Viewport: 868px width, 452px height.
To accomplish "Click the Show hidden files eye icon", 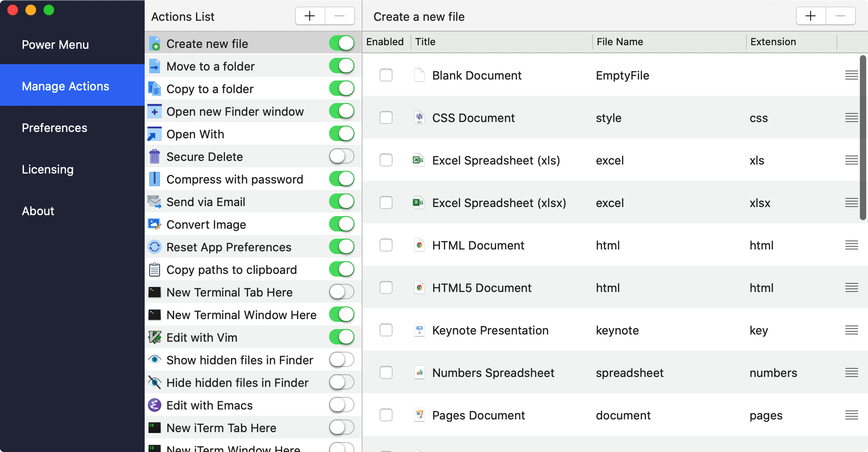I will [x=155, y=359].
